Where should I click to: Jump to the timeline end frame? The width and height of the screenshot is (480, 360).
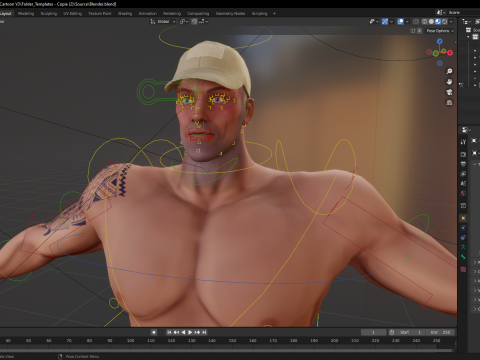point(204,332)
